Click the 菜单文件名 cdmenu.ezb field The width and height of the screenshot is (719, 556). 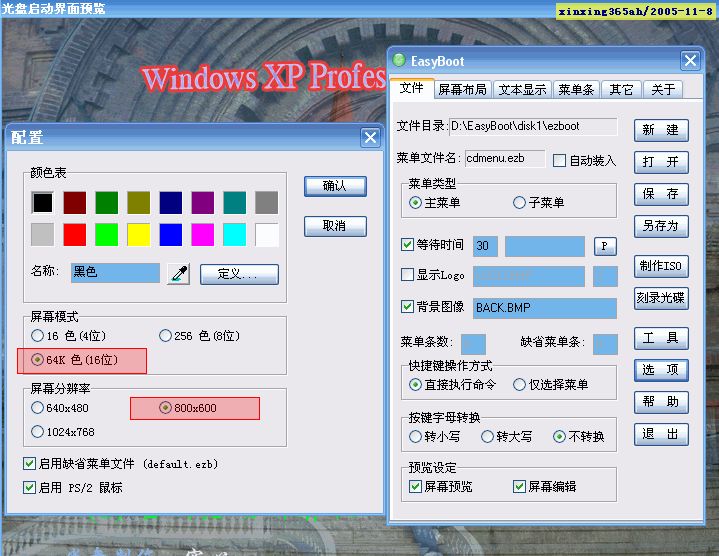click(x=505, y=159)
